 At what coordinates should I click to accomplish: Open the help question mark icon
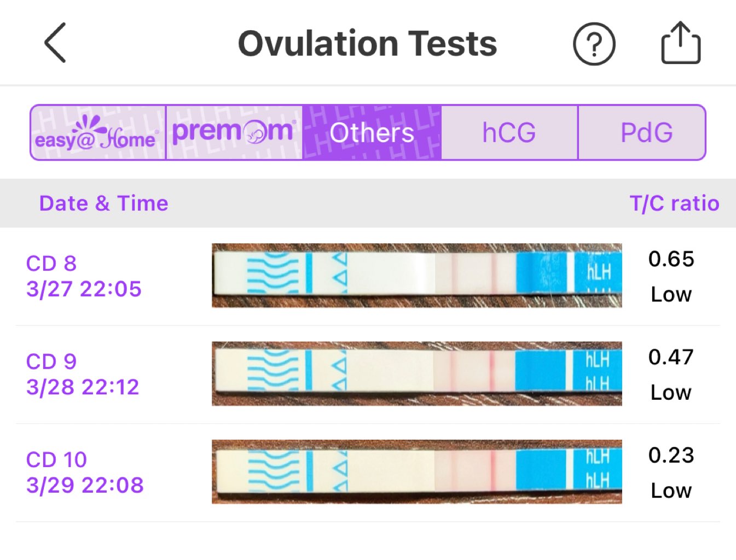(x=594, y=44)
